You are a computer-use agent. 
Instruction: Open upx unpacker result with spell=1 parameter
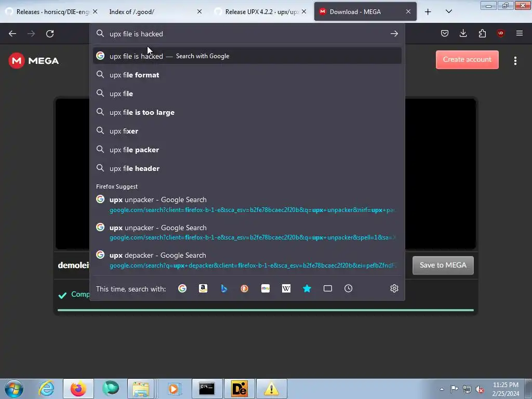tap(247, 232)
